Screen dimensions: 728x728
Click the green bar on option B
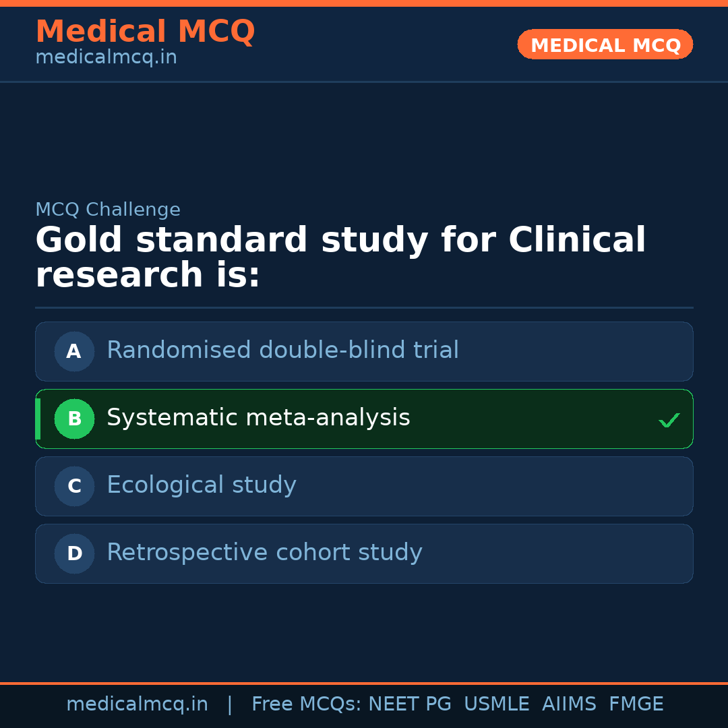tap(38, 419)
